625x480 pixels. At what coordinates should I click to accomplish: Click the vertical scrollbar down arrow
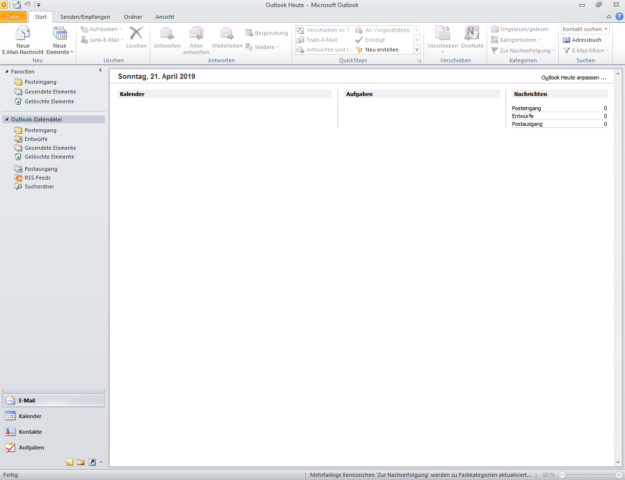pyautogui.click(x=618, y=463)
